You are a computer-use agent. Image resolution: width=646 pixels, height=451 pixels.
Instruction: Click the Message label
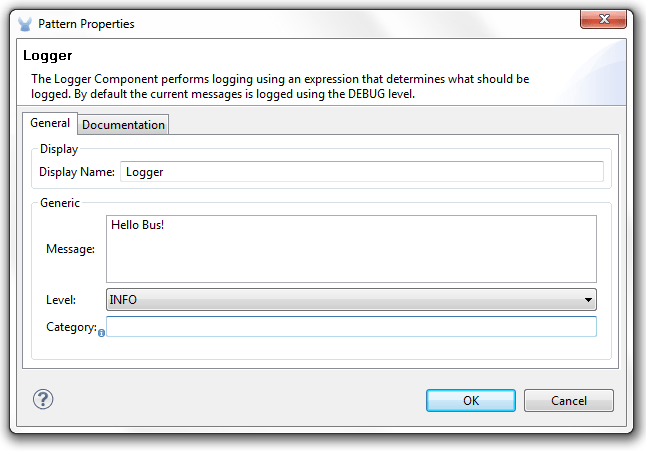pos(70,249)
